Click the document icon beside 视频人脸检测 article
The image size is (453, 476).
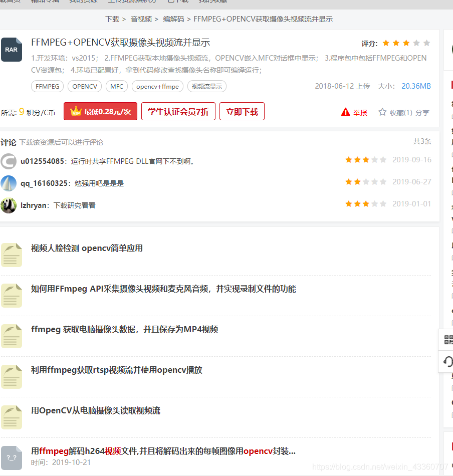click(x=12, y=255)
